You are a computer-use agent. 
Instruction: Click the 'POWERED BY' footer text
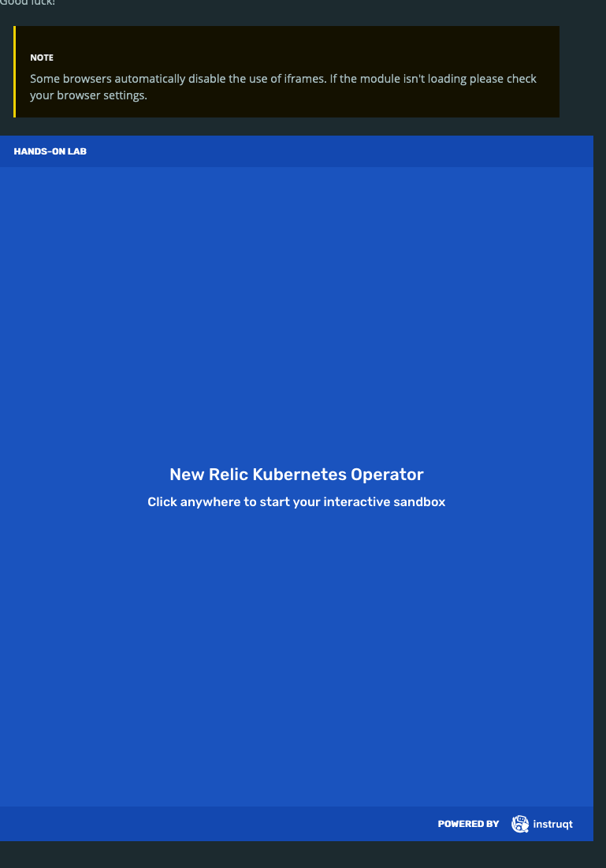(x=468, y=824)
